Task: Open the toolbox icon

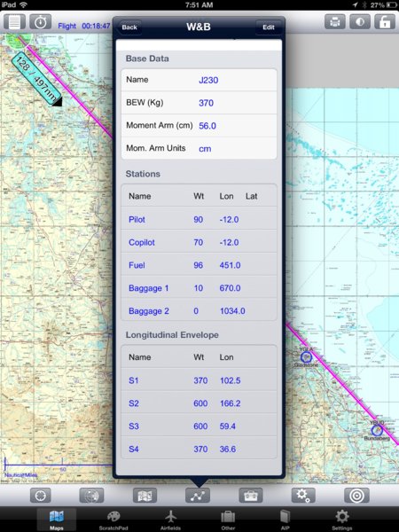Action: point(251,496)
